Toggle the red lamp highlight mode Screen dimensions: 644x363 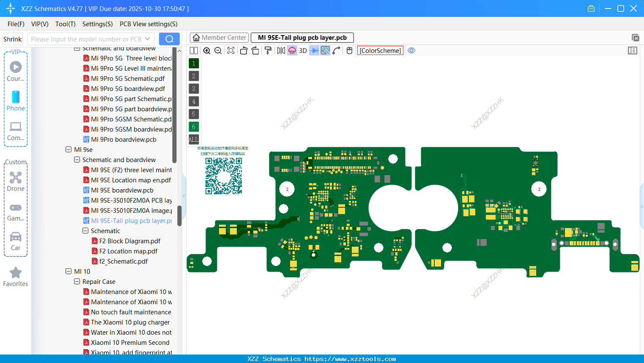(x=292, y=50)
